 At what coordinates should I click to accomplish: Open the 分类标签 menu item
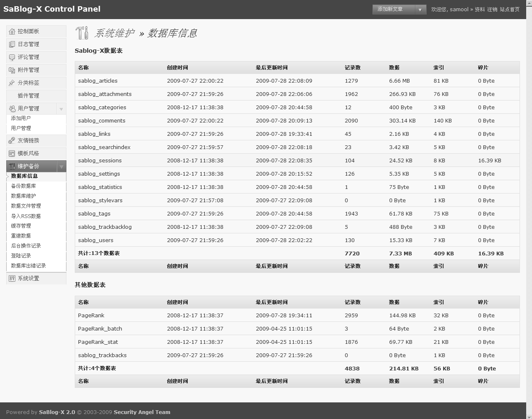pos(36,83)
